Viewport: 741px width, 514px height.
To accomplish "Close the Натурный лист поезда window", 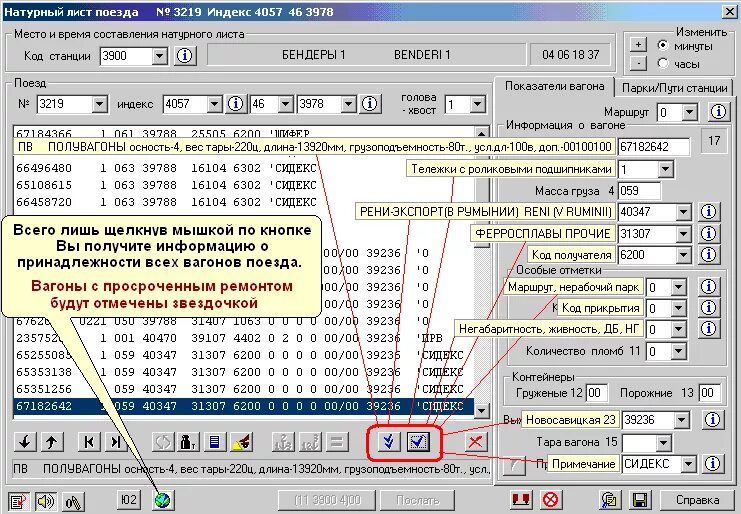I will 729,11.
